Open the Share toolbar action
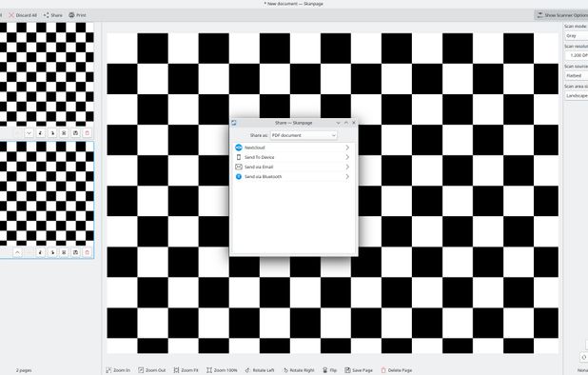This screenshot has width=588, height=375. (53, 15)
